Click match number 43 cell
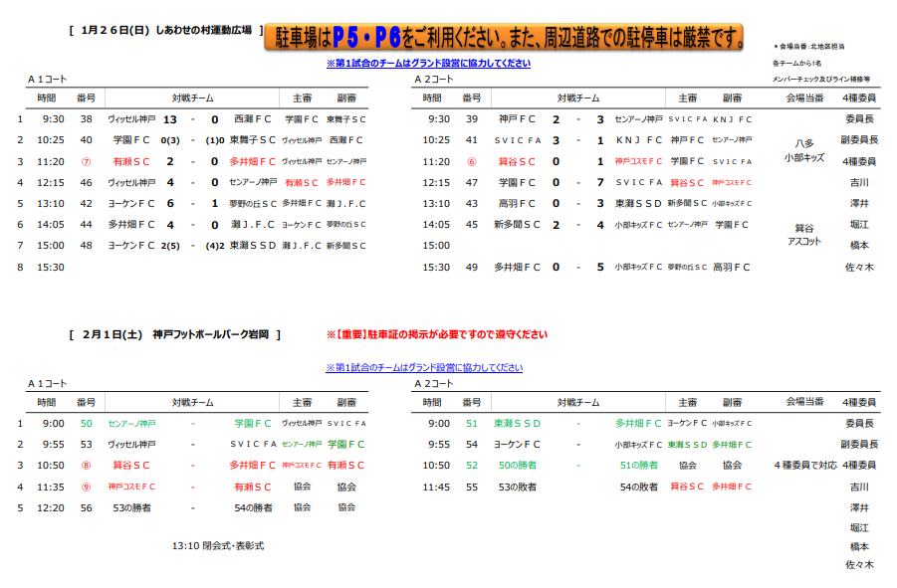The image size is (897, 588). click(x=471, y=203)
